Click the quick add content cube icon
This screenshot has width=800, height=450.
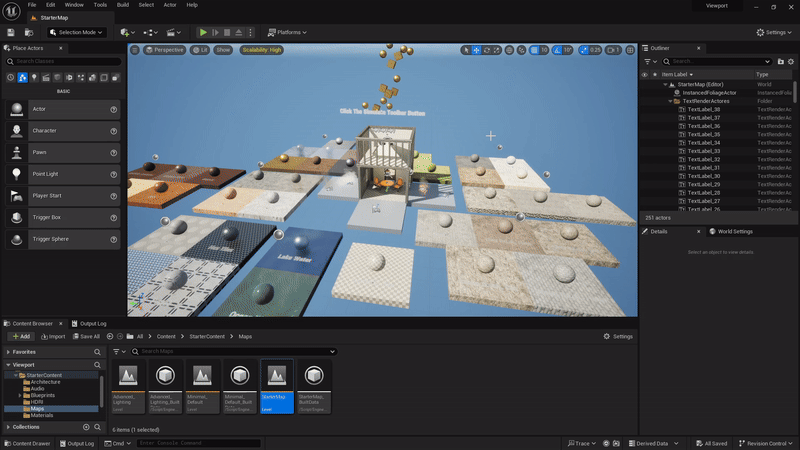127,32
